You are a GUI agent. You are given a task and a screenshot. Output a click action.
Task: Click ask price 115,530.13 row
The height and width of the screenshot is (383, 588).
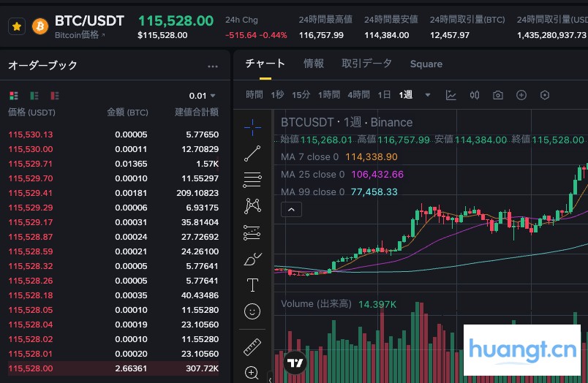click(113, 134)
